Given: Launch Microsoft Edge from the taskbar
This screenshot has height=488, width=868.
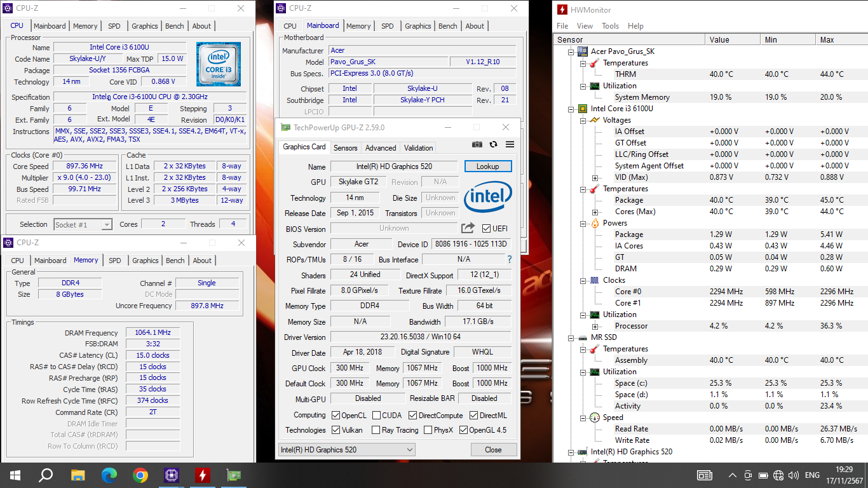Looking at the screenshot, I should [x=109, y=475].
